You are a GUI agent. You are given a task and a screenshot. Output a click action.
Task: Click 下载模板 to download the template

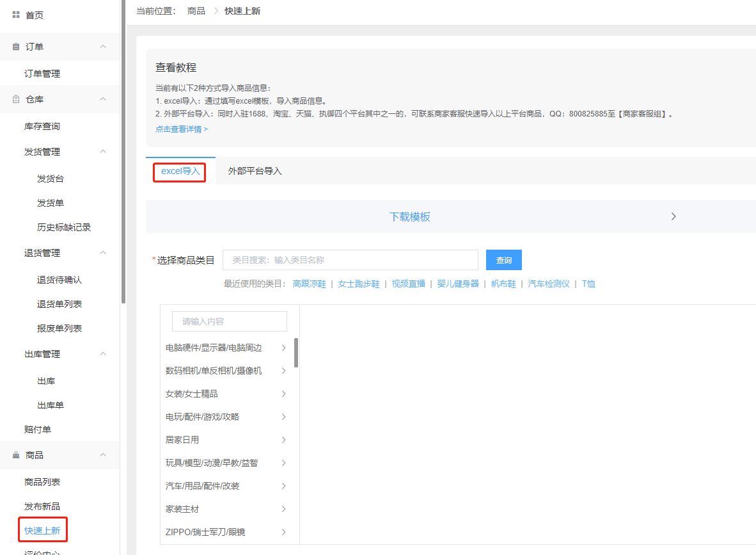pos(410,216)
